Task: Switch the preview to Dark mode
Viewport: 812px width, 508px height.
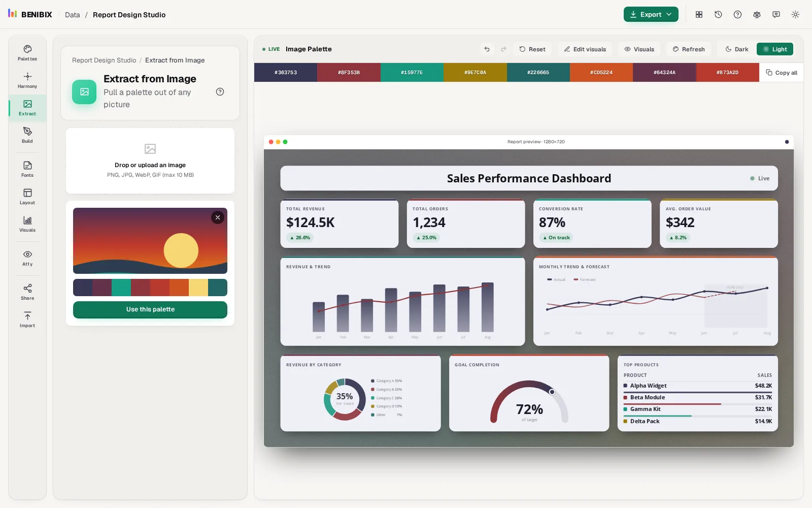Action: click(737, 49)
